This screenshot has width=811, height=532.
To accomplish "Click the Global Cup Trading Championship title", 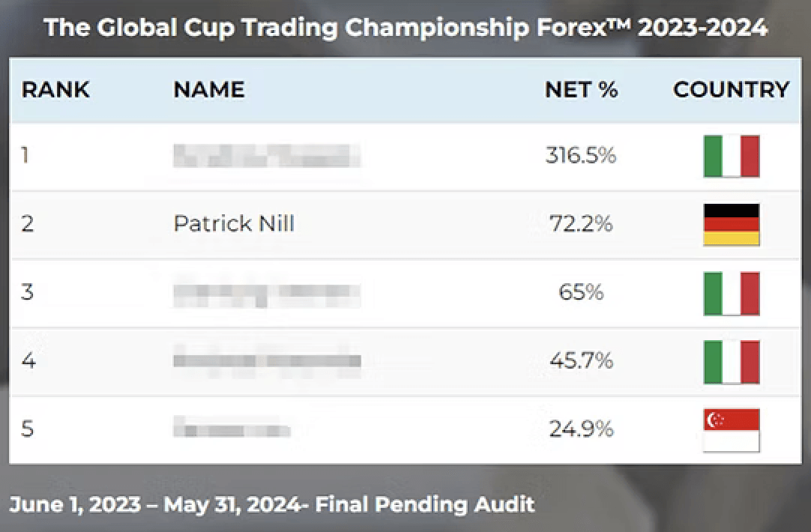I will [405, 28].
